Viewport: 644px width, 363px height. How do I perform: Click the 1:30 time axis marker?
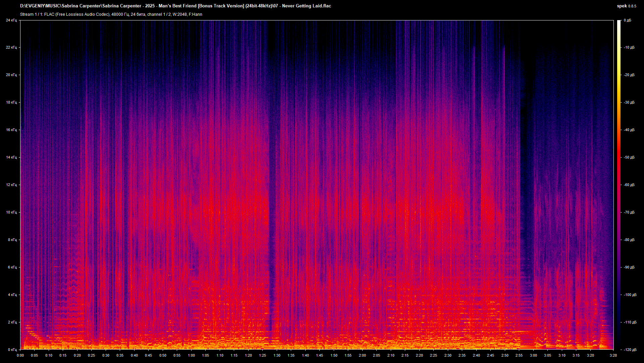click(277, 356)
